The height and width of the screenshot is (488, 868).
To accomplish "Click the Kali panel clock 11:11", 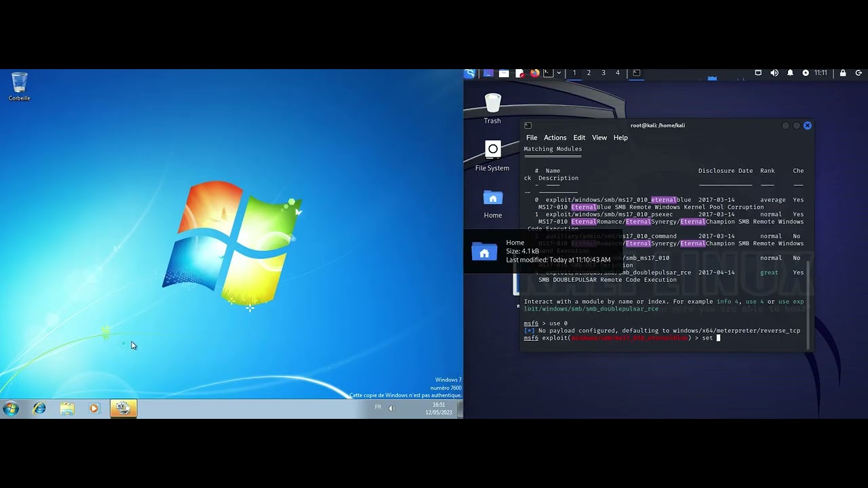I will 821,73.
